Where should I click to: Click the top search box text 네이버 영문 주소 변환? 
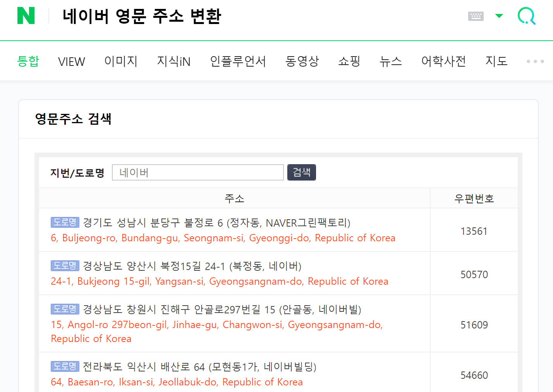(x=142, y=16)
